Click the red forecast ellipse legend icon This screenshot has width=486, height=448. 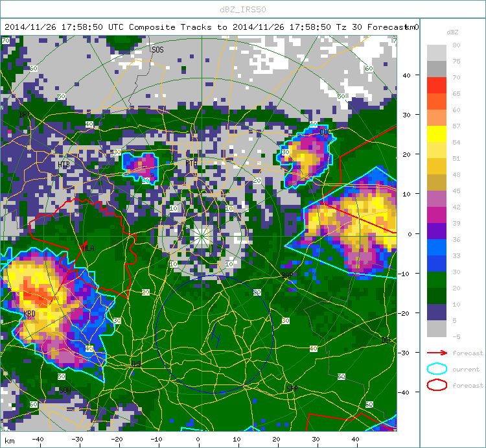pyautogui.click(x=437, y=385)
